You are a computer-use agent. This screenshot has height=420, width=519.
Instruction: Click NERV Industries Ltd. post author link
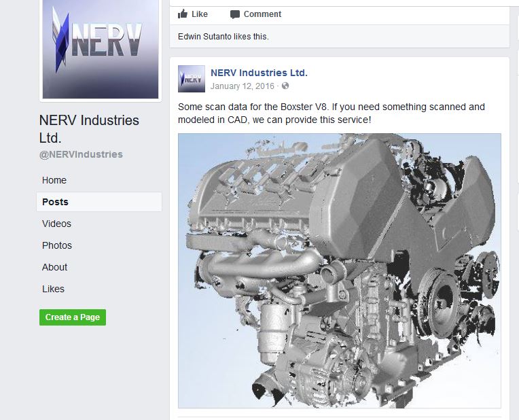259,73
